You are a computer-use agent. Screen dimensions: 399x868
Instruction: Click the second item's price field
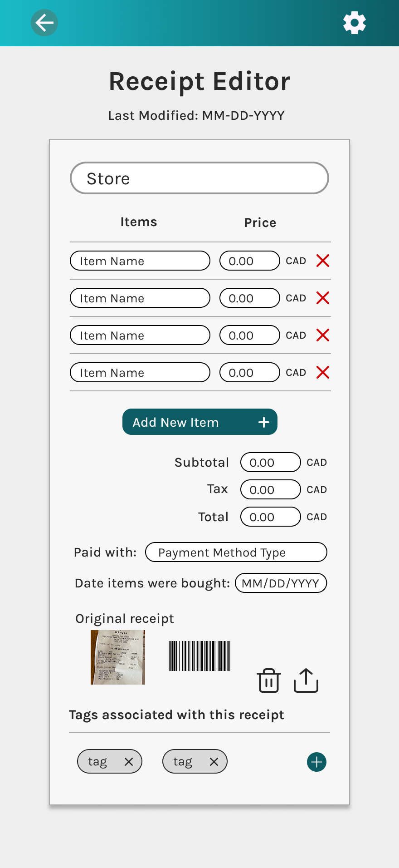250,298
